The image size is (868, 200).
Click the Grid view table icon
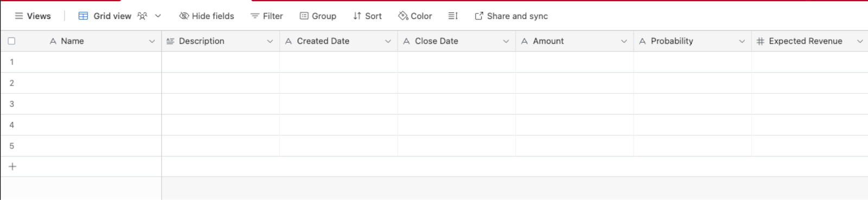pos(83,16)
